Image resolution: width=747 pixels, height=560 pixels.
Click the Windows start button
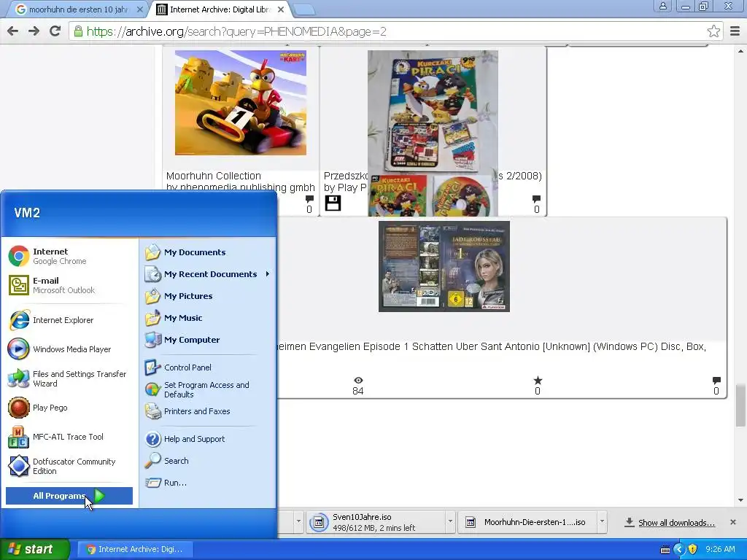34,549
